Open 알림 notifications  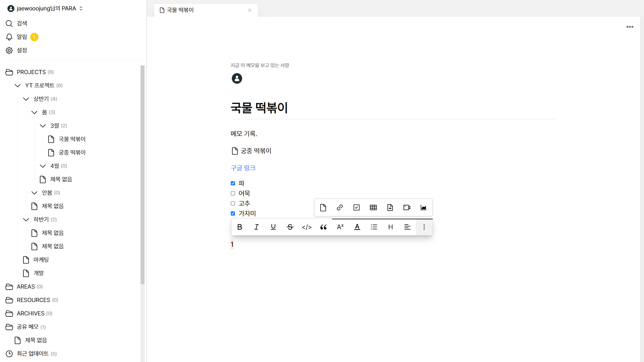(x=22, y=37)
